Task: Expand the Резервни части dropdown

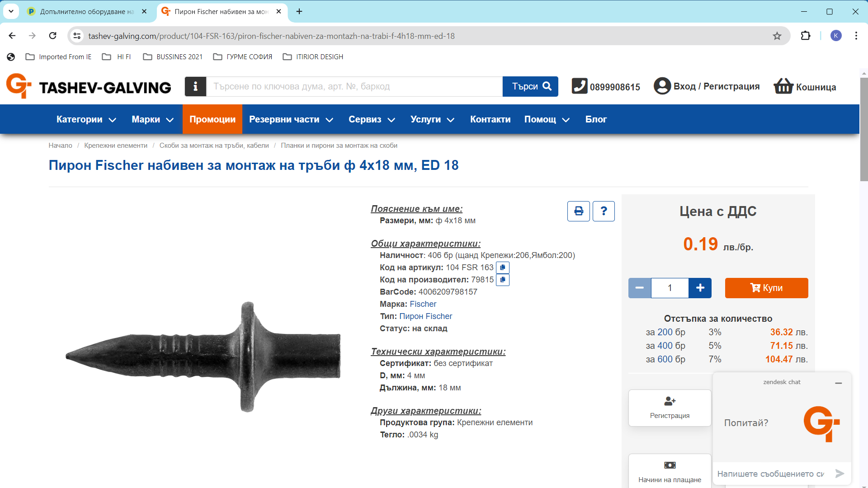Action: (291, 119)
